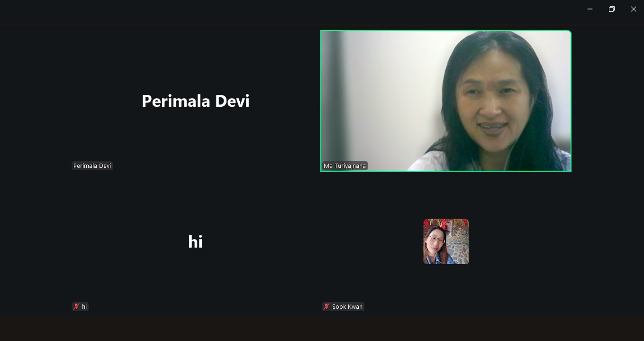Select Sook Kwan's profile picture

click(x=445, y=241)
